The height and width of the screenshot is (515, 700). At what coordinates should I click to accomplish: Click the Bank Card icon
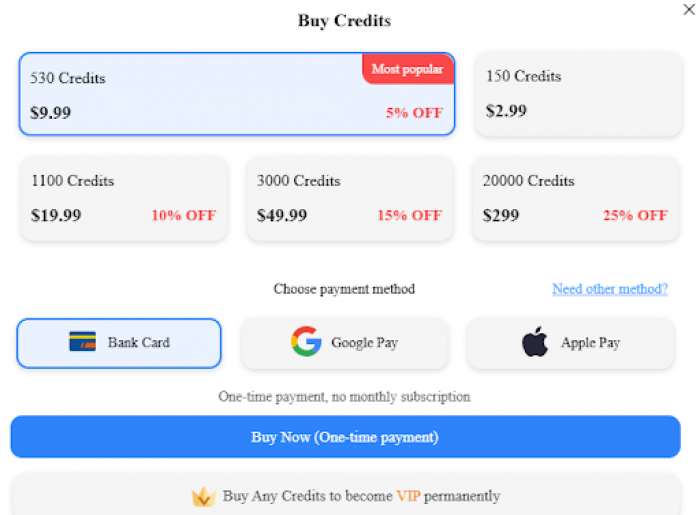point(83,342)
